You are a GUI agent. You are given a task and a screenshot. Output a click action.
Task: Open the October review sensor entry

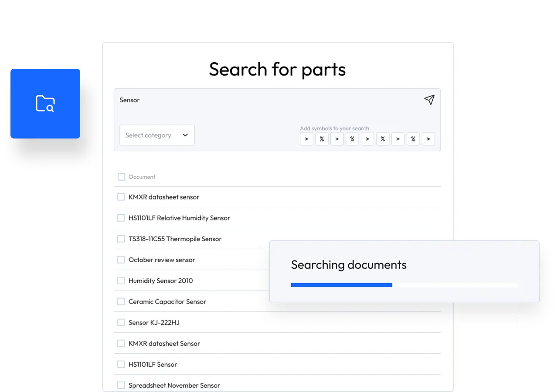[x=162, y=260]
